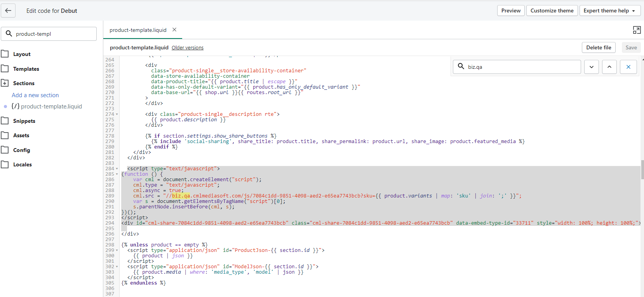Click the Locales folder icon
The height and width of the screenshot is (297, 644).
point(5,164)
